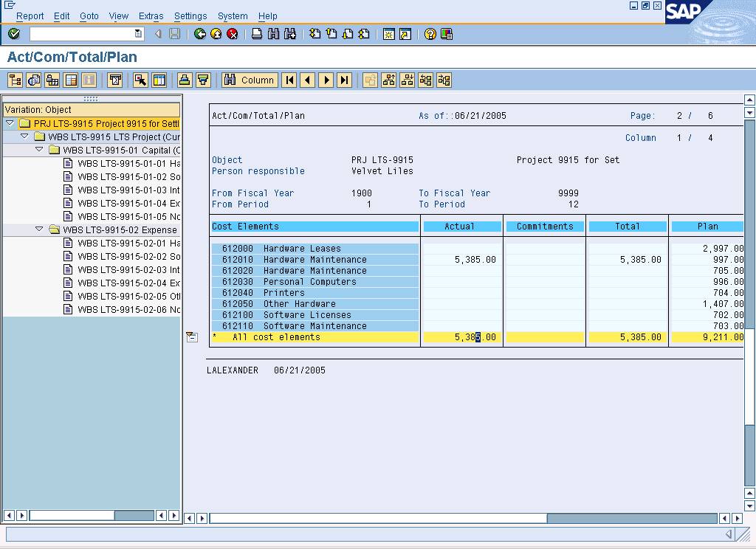The width and height of the screenshot is (756, 549).
Task: Click the Last Page icon in standard toolbar
Action: 364,34
